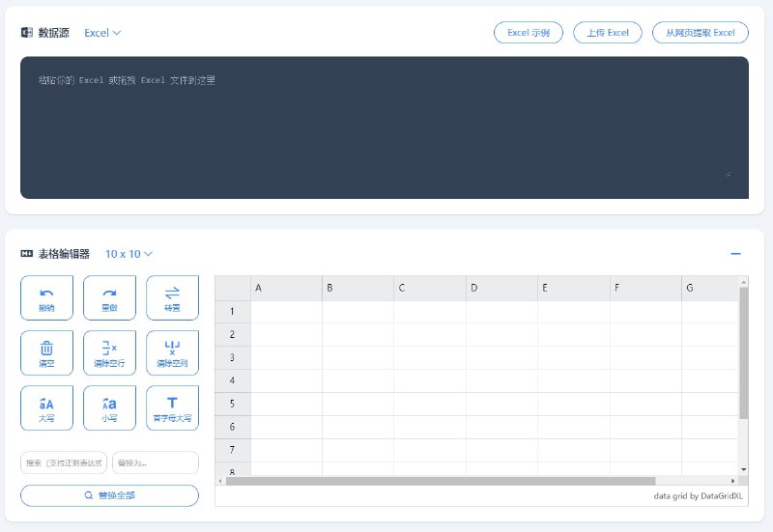Focus the regex search input field
This screenshot has height=532, width=773.
tap(64, 463)
